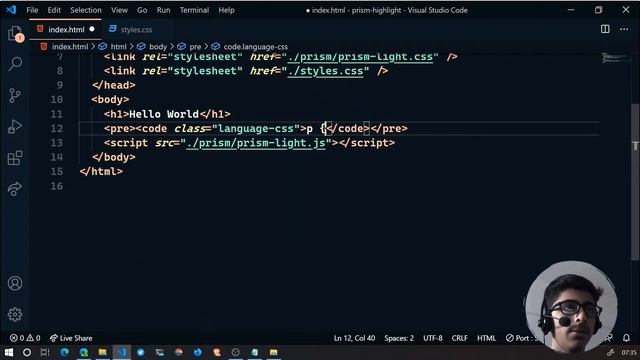Open the Help menu
The height and width of the screenshot is (360, 640).
point(226,10)
